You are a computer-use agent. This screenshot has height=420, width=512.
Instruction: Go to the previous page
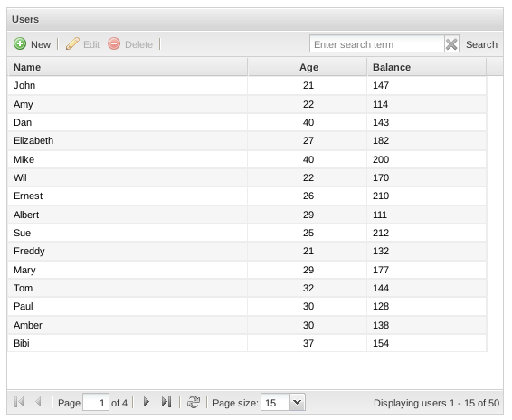click(x=38, y=402)
